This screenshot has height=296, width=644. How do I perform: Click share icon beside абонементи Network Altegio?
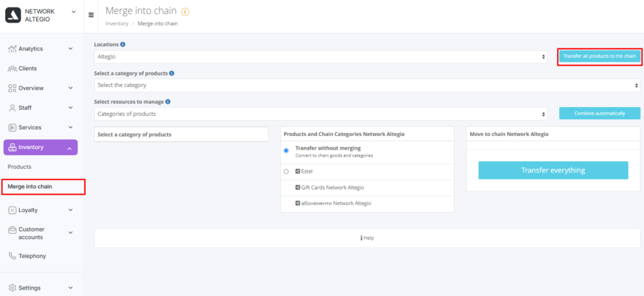point(298,203)
